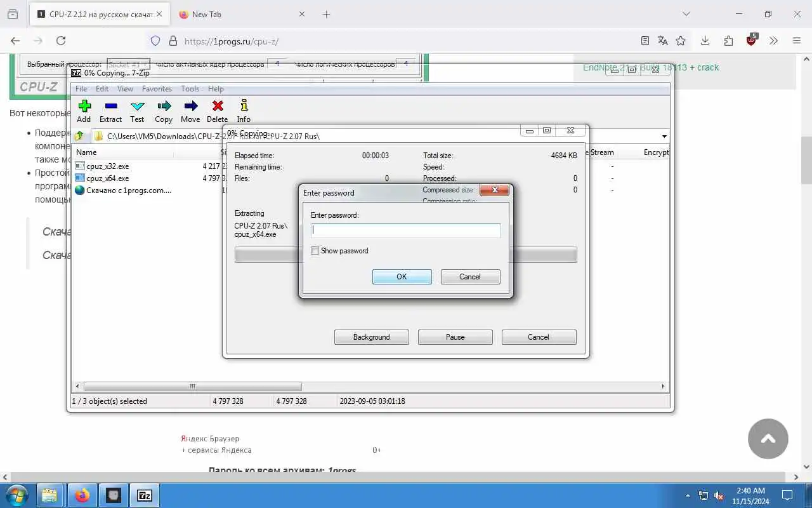Image resolution: width=812 pixels, height=508 pixels.
Task: Open File Explorer from the taskbar
Action: click(49, 495)
